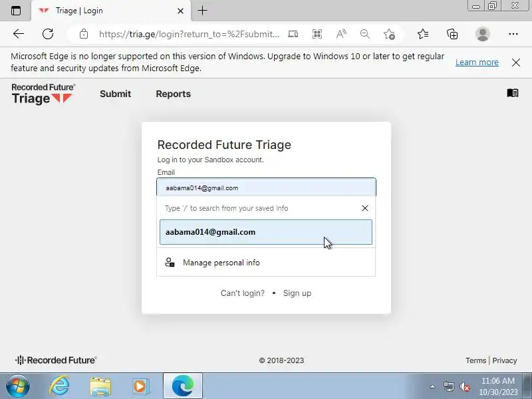
Task: Close the saved info autofill popup
Action: tap(364, 208)
